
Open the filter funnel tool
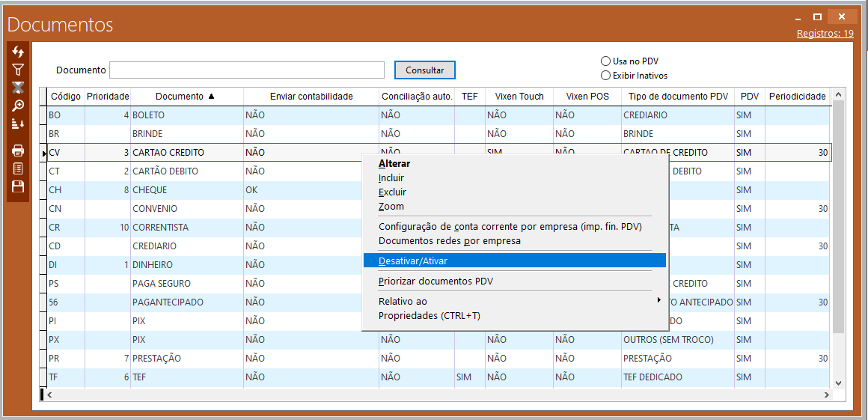pos(18,70)
